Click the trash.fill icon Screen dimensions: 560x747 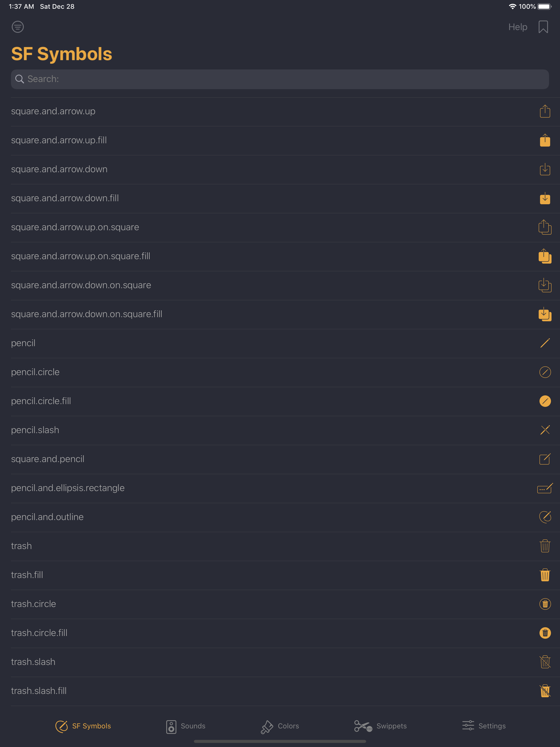click(545, 575)
